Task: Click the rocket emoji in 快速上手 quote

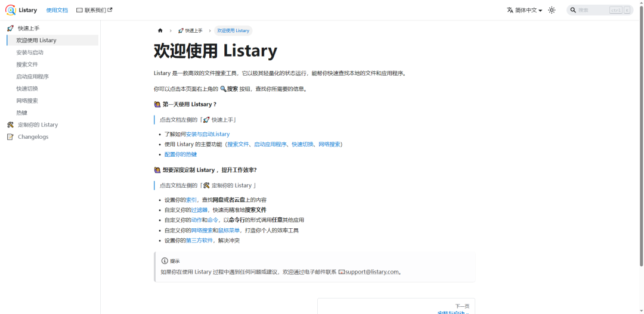Action: click(x=207, y=120)
